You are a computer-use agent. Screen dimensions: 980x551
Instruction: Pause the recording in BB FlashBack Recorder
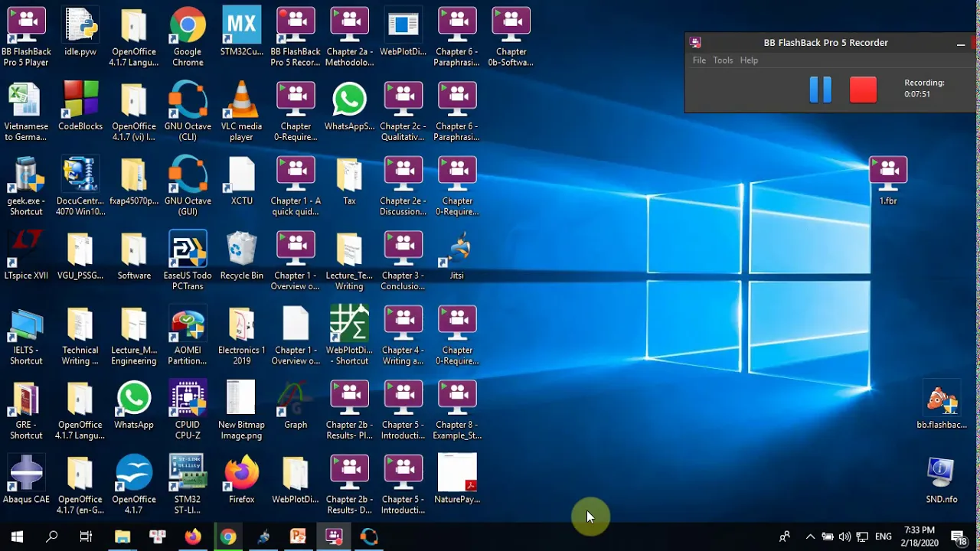(820, 90)
